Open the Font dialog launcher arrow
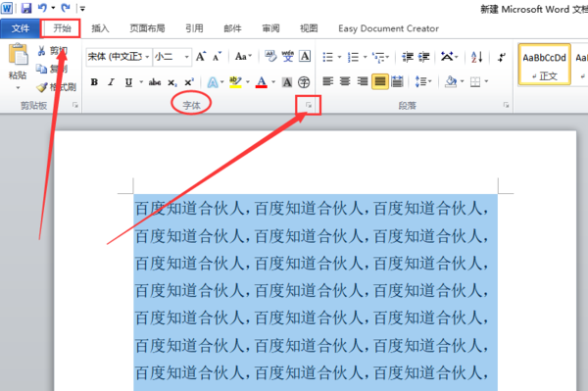This screenshot has height=391, width=588. point(309,105)
